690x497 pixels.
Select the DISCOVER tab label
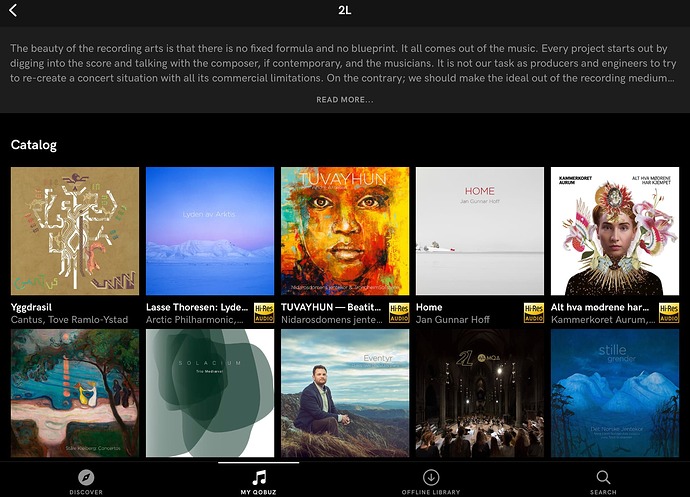(86, 492)
